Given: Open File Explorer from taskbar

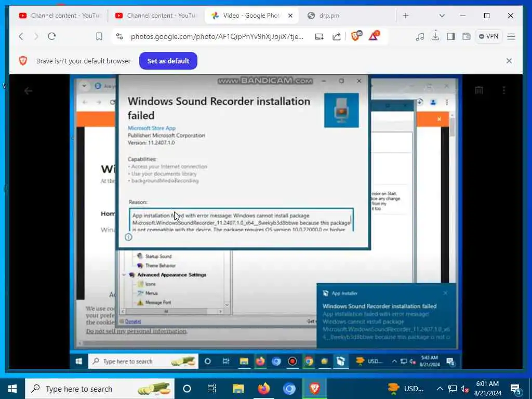Looking at the screenshot, I should pyautogui.click(x=238, y=389).
